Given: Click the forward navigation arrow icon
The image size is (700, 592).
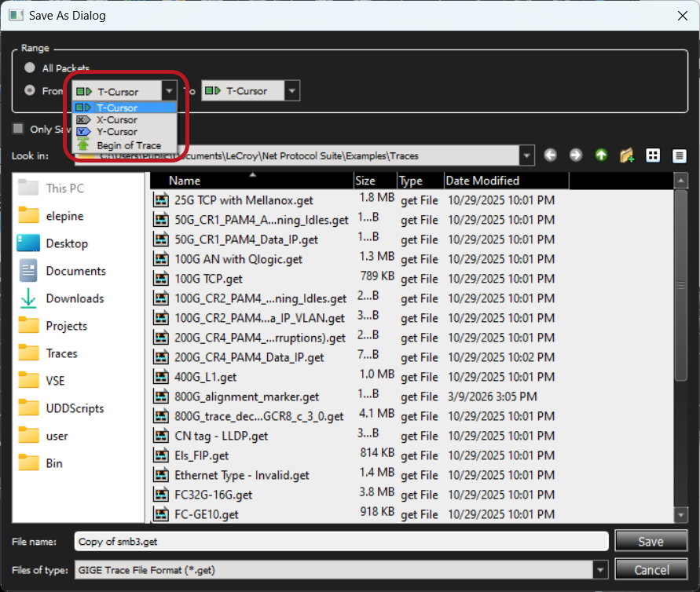Looking at the screenshot, I should tap(575, 155).
